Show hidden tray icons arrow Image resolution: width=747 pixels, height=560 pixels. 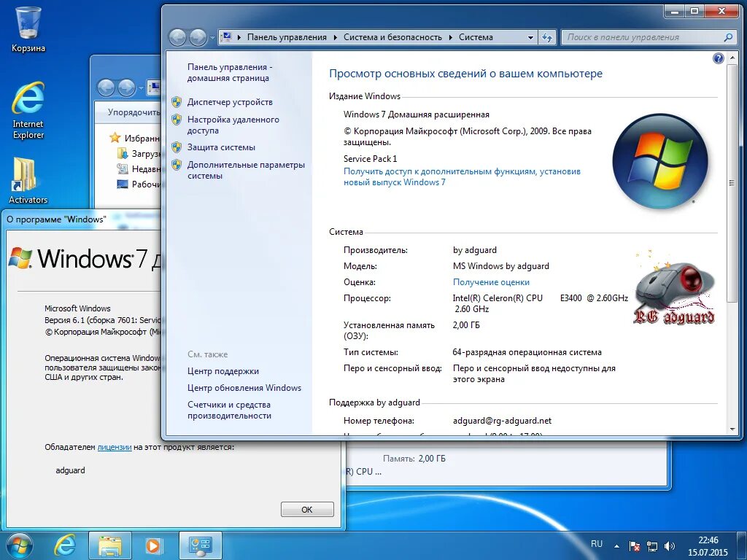tap(617, 546)
